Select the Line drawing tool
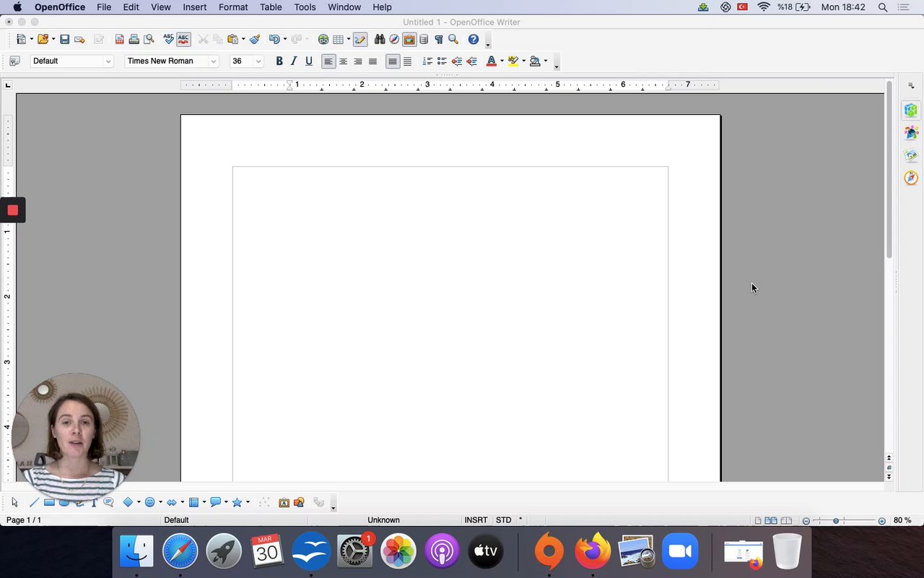924x578 pixels. tap(34, 502)
